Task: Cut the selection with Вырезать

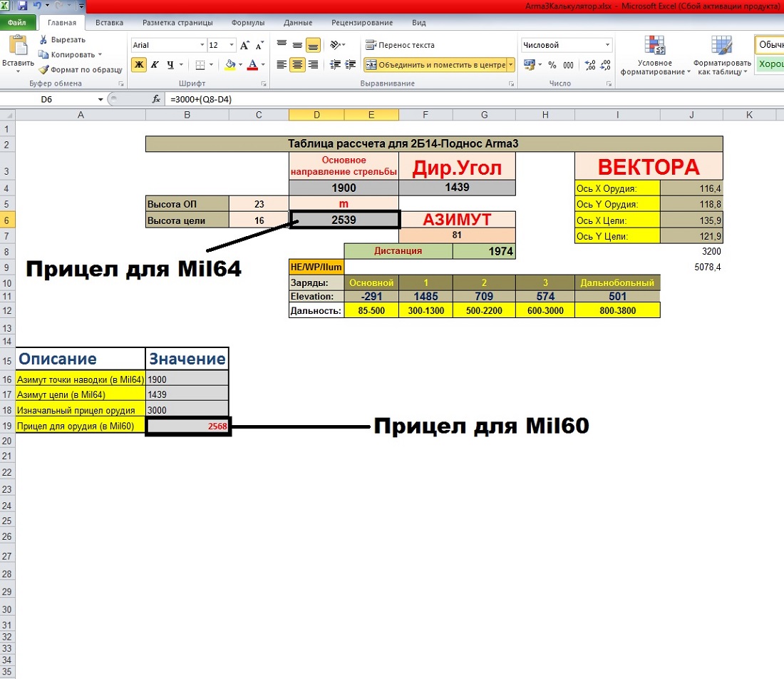Action: 62,39
